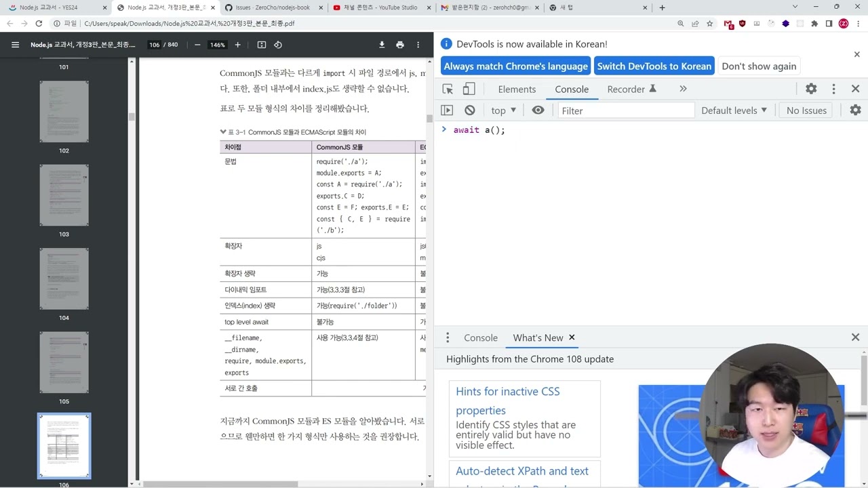
Task: Open the uBlock Origin extension
Action: (743, 23)
